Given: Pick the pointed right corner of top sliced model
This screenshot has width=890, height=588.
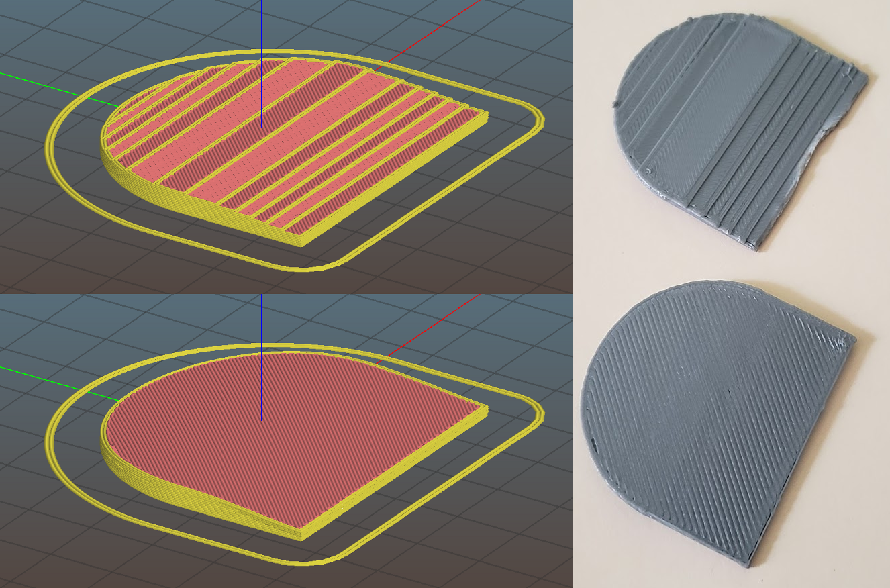Looking at the screenshot, I should click(x=485, y=112).
